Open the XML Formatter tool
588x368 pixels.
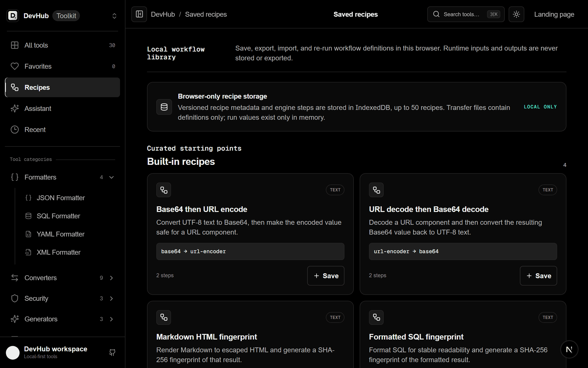point(70,252)
